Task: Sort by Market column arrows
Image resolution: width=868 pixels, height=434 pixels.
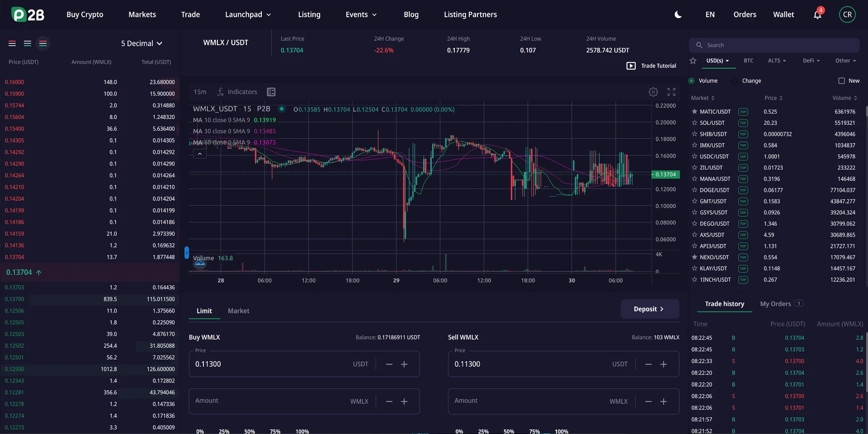Action: (713, 98)
